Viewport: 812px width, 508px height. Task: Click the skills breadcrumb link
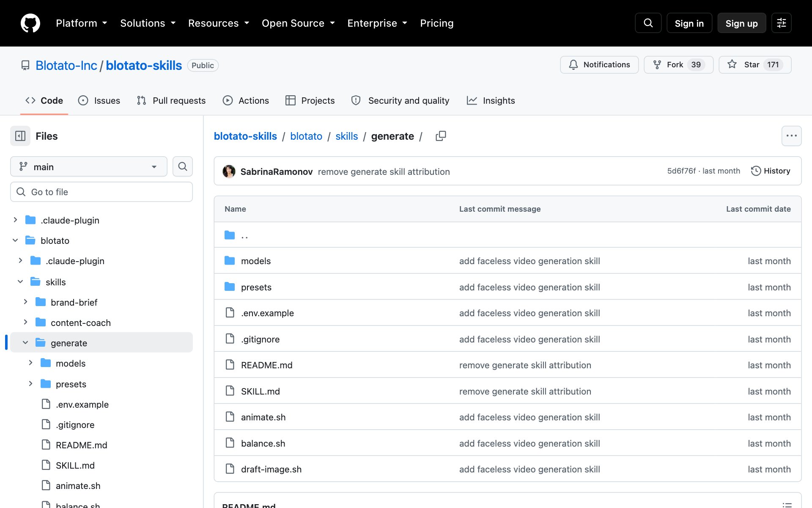[x=346, y=136]
